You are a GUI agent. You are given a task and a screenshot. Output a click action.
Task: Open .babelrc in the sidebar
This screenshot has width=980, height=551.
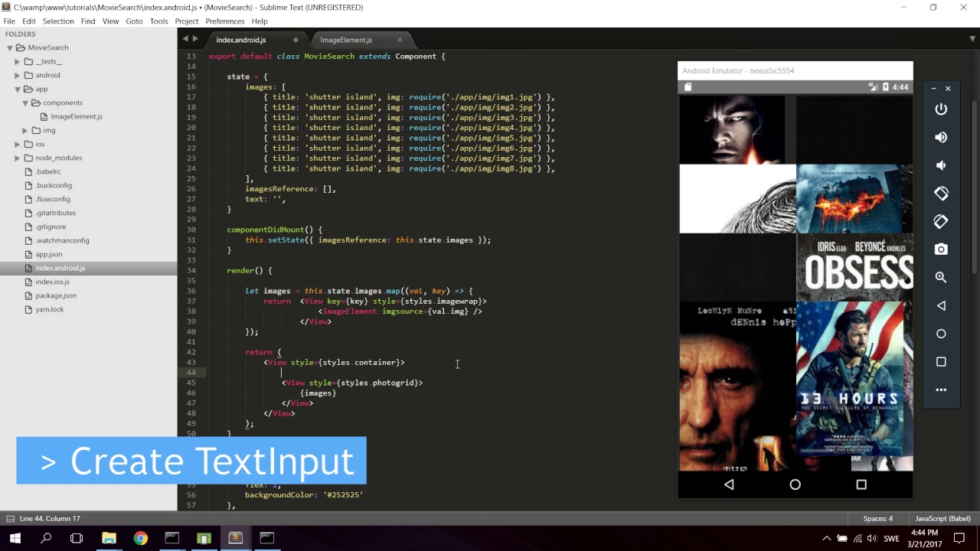coord(48,171)
